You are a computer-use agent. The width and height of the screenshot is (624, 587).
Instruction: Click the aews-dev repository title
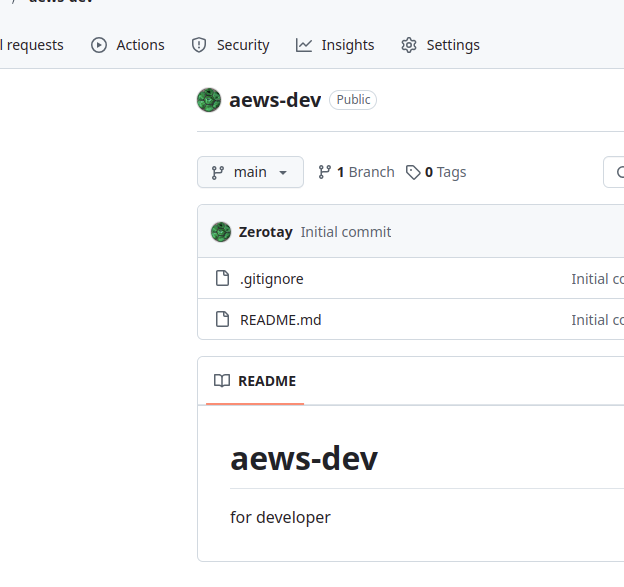(275, 100)
